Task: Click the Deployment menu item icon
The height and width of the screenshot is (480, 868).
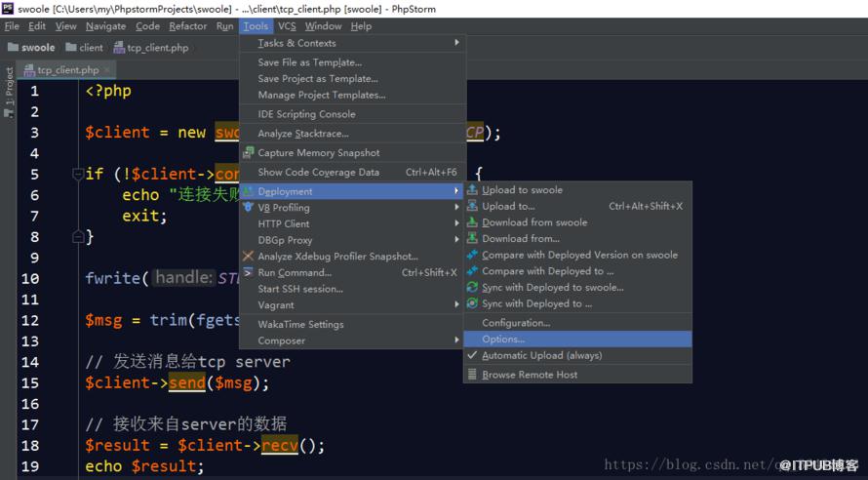Action: point(249,191)
